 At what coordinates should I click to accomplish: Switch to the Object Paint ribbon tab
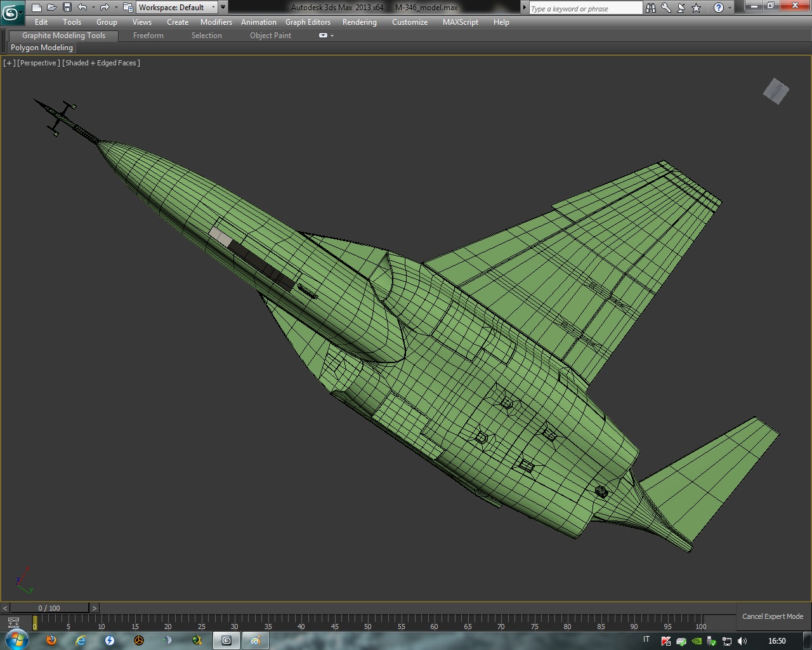[x=271, y=36]
